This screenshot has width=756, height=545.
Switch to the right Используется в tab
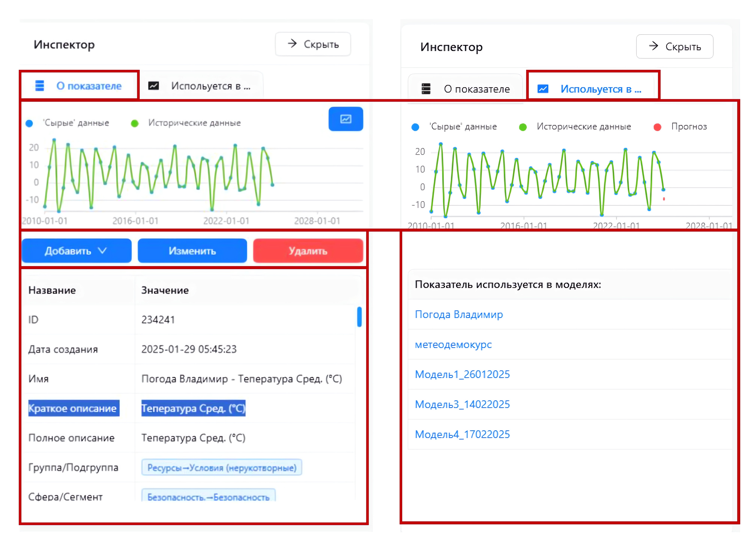(x=600, y=89)
